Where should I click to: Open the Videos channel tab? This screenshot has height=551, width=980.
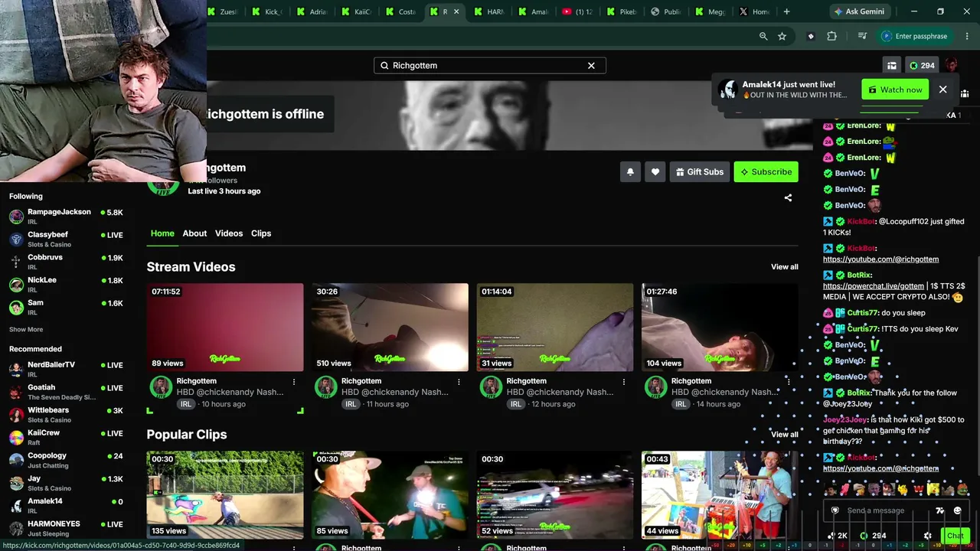229,233
